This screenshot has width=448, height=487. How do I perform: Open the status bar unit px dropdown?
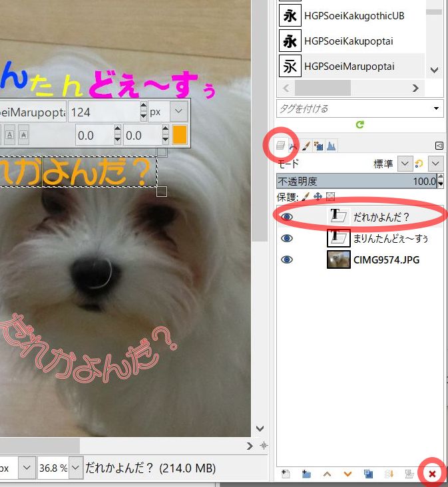27,468
